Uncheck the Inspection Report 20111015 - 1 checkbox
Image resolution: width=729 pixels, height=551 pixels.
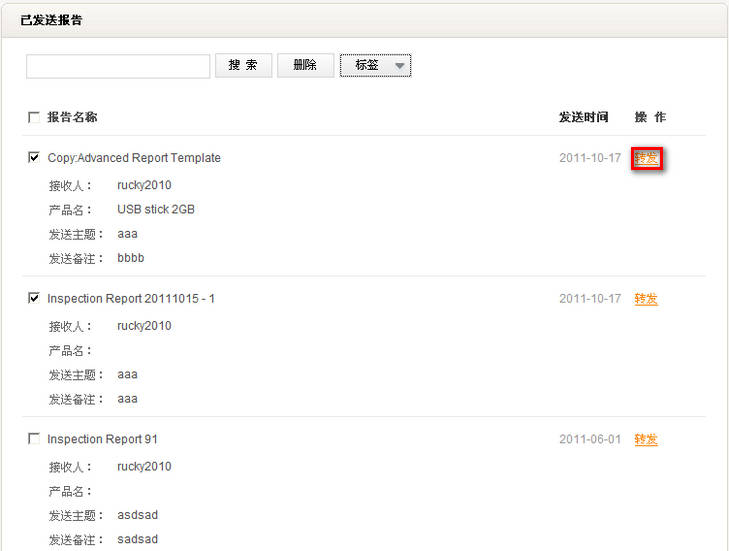34,298
